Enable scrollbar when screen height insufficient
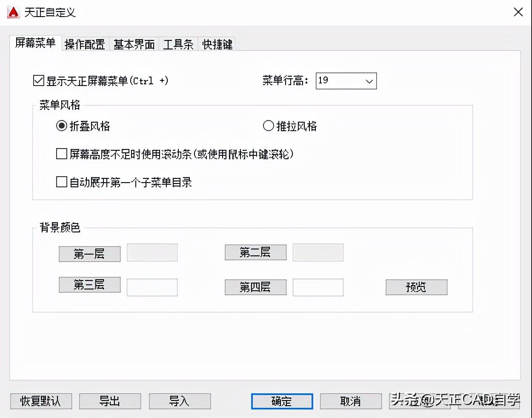Viewport: 532px width, 418px height. [x=61, y=154]
